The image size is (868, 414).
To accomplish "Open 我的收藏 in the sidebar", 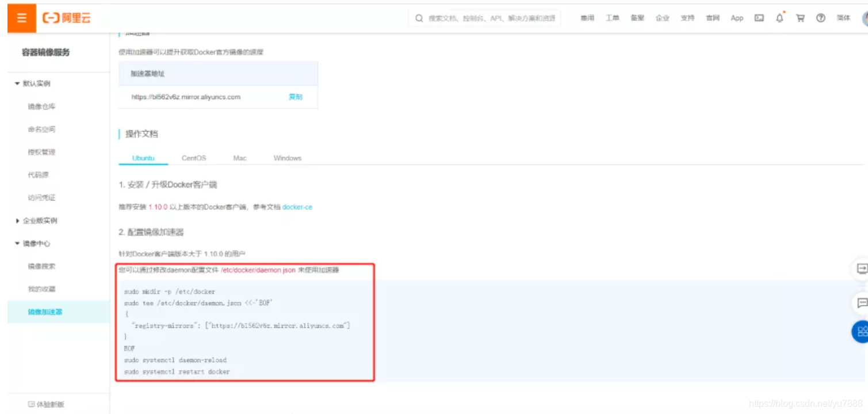I will (x=41, y=289).
